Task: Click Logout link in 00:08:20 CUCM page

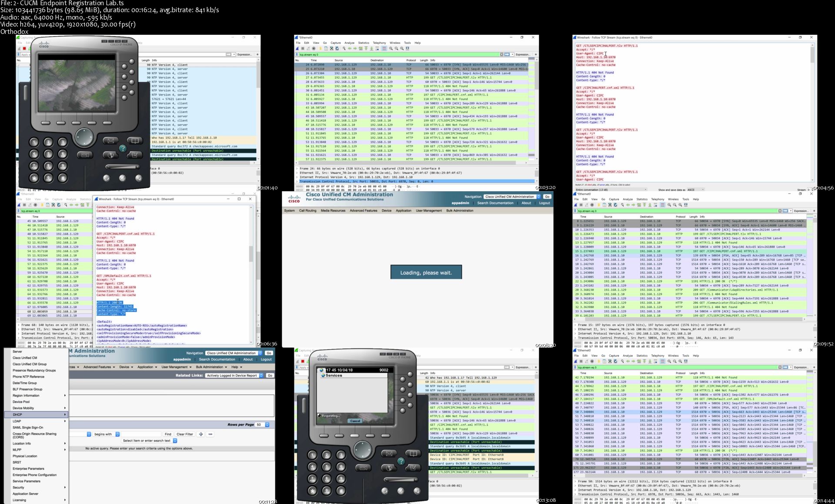Action: point(544,203)
